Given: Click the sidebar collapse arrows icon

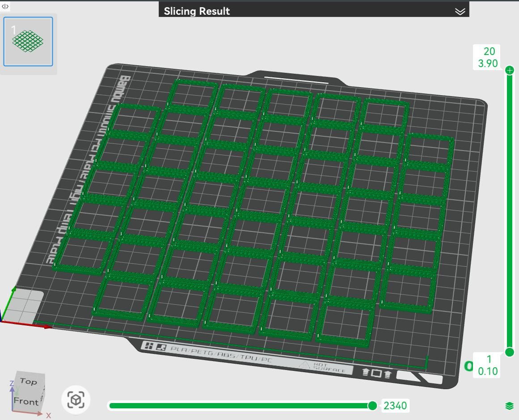Looking at the screenshot, I should [x=5, y=6].
